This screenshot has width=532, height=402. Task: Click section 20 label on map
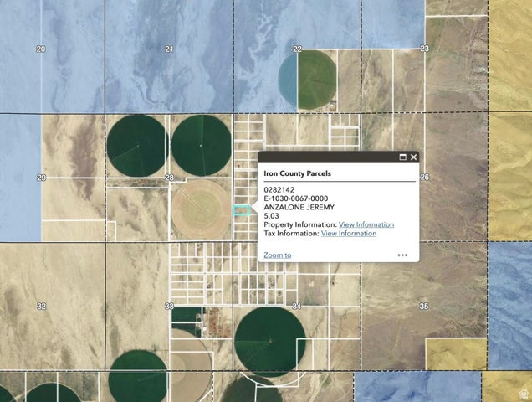point(41,49)
